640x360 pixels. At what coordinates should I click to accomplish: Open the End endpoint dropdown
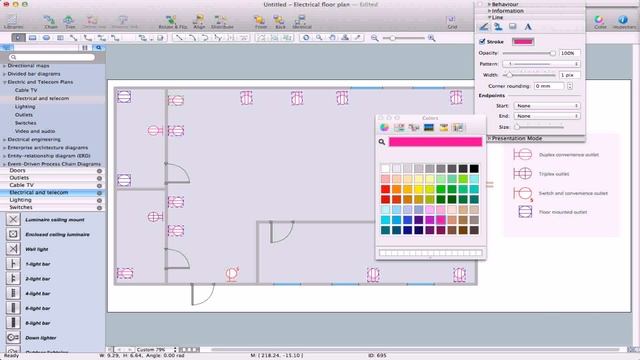point(547,116)
